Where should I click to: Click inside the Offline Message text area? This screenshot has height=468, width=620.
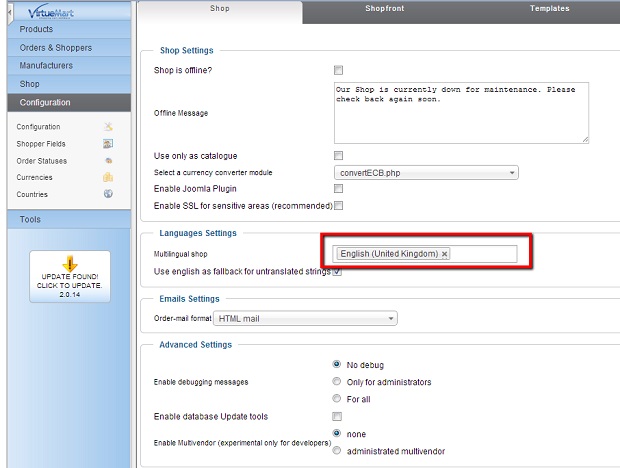click(x=460, y=112)
